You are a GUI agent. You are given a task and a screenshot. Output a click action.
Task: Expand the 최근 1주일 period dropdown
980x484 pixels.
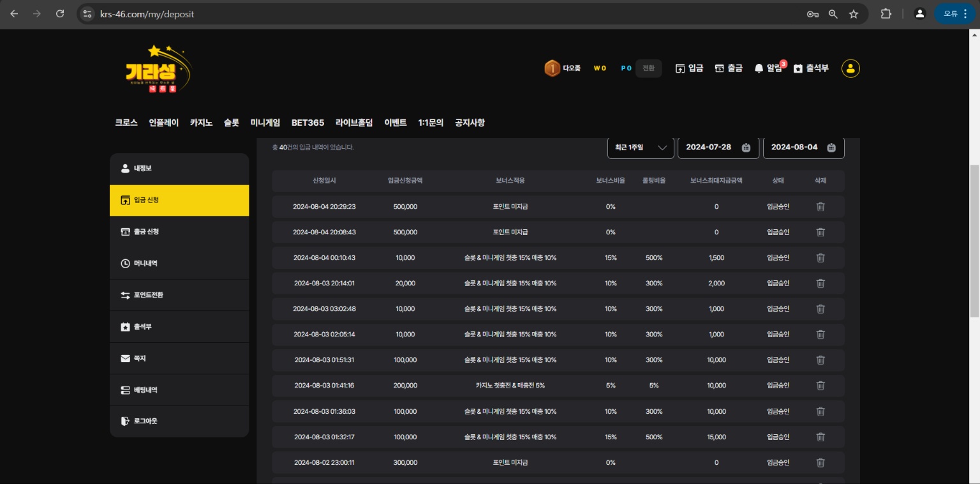641,147
